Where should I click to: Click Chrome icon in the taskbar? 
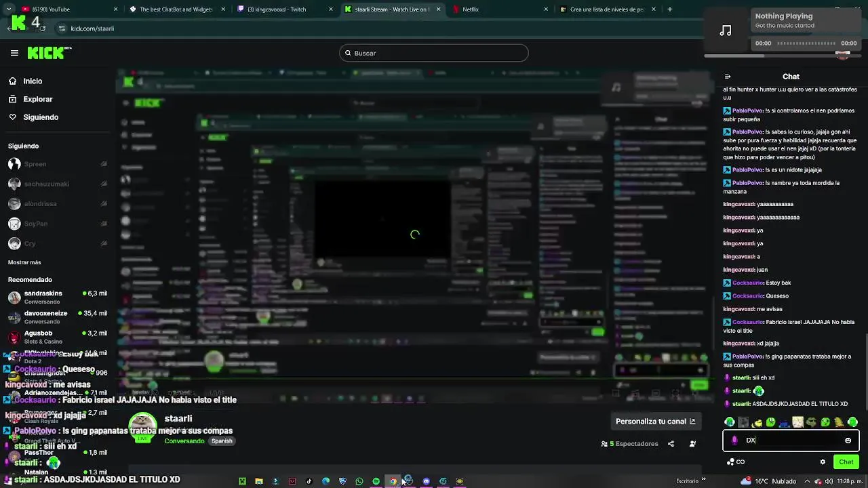tap(393, 481)
